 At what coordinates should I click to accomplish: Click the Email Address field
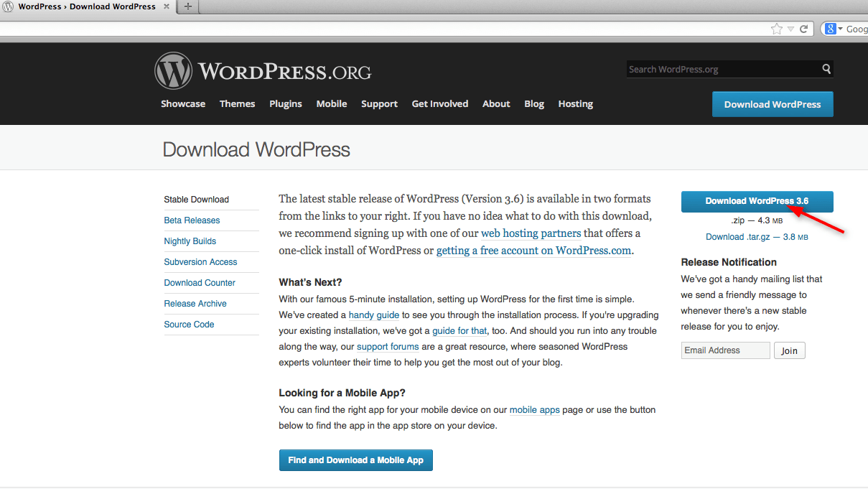pyautogui.click(x=725, y=350)
